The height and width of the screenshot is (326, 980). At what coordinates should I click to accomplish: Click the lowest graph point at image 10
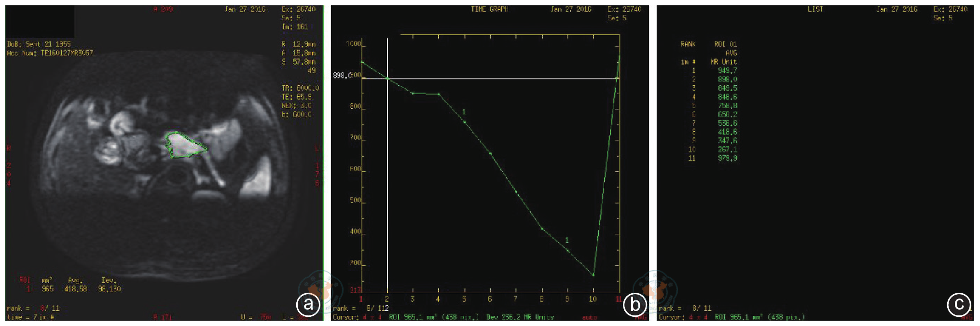tap(593, 275)
